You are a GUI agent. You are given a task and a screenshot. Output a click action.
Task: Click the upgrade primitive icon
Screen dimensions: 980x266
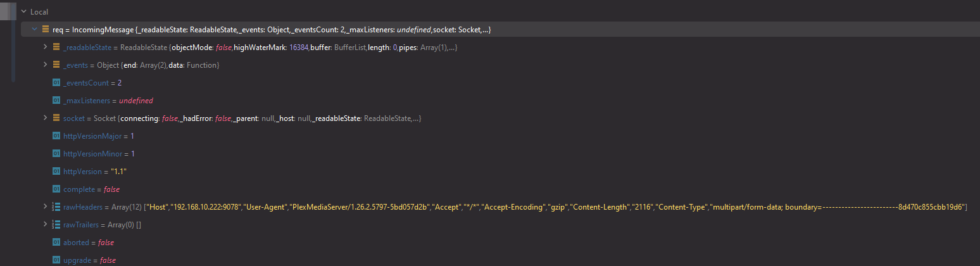(x=56, y=260)
